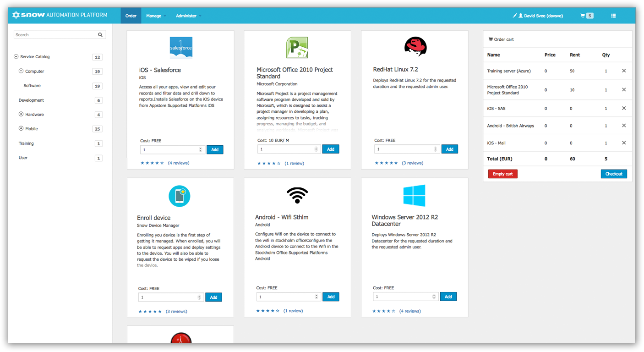644x352 pixels.
Task: Click the 'Order cart' panel title
Action: [x=504, y=39]
